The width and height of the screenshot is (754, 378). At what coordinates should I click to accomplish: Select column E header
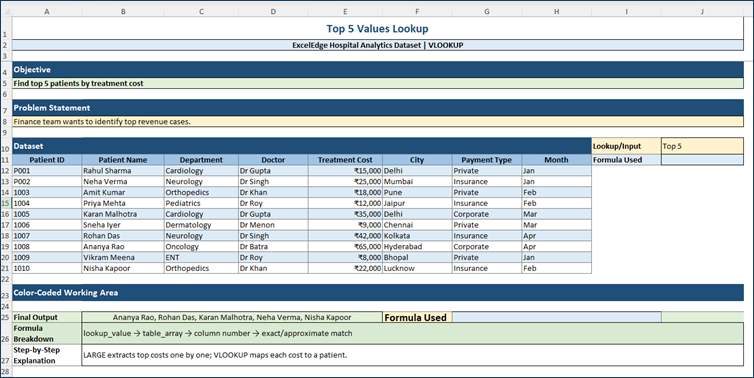[x=345, y=12]
